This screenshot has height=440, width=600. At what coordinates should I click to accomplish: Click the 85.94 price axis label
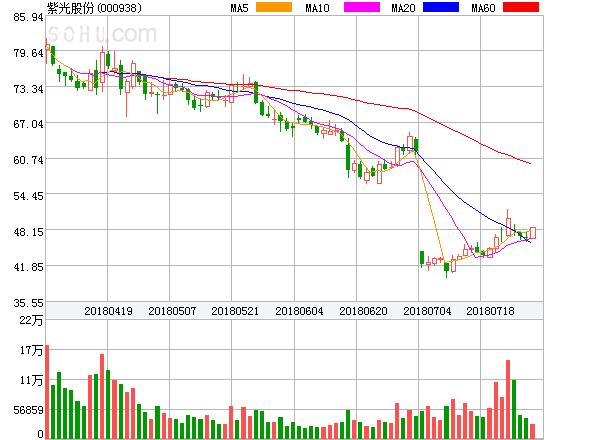tap(28, 17)
